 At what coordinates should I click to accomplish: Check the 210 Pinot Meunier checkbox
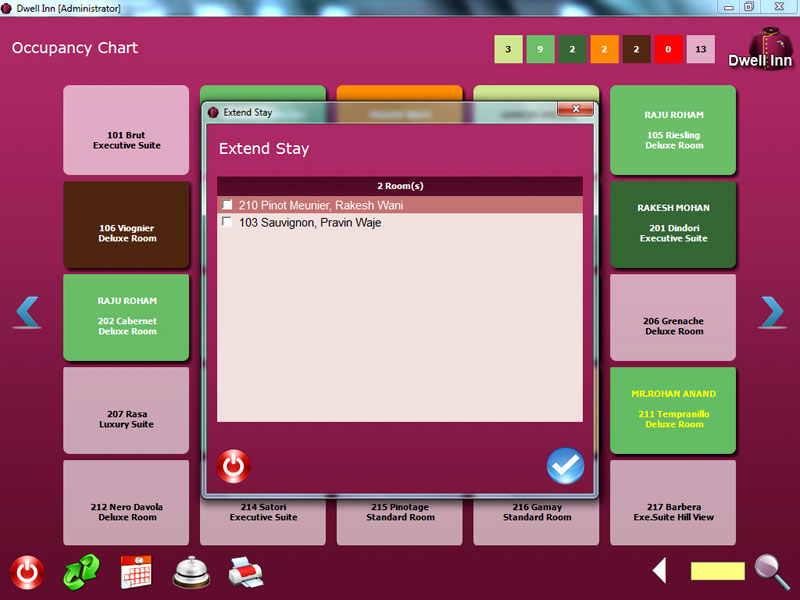point(228,205)
